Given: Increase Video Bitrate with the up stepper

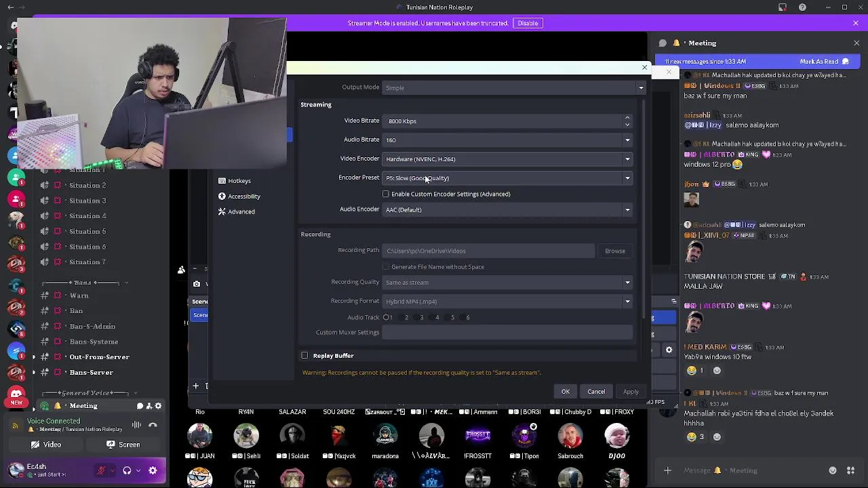Looking at the screenshot, I should [627, 118].
